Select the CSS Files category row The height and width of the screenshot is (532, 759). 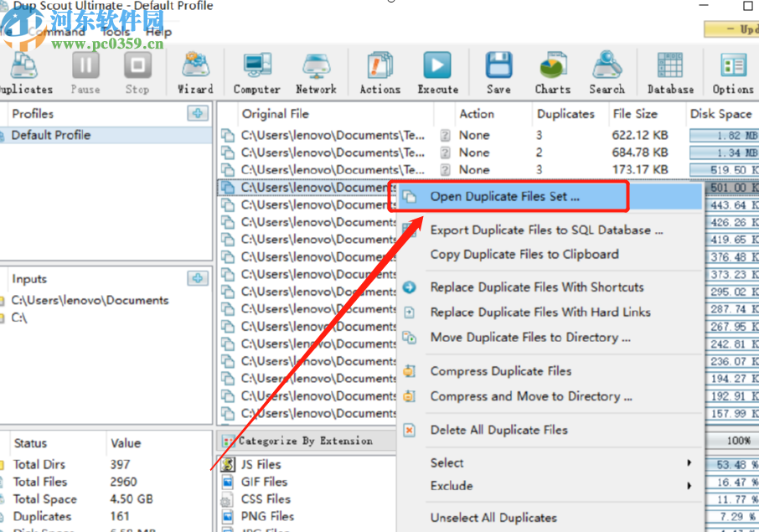click(x=307, y=499)
